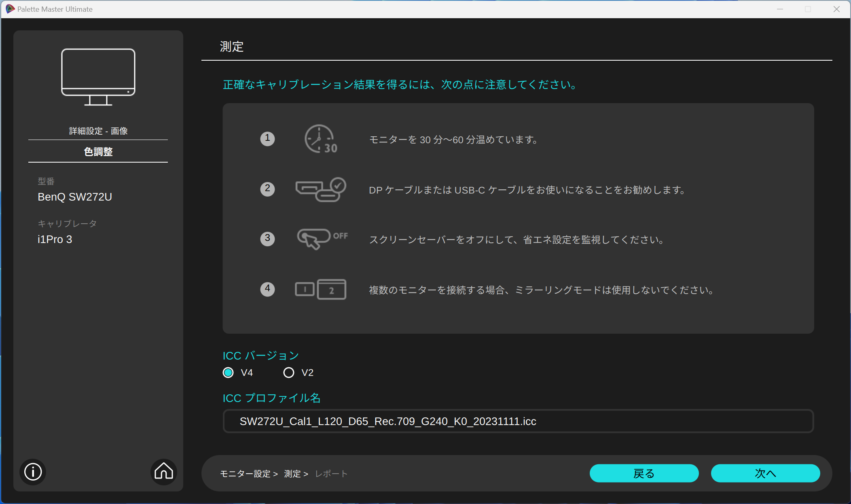This screenshot has width=851, height=504.
Task: Click the 次へ next button
Action: coord(765,473)
